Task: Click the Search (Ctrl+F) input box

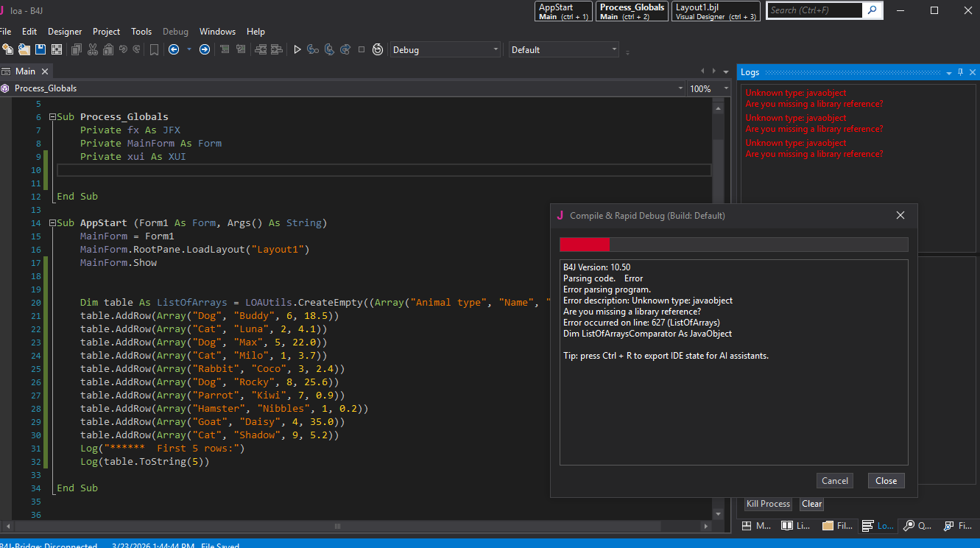Action: [x=814, y=10]
